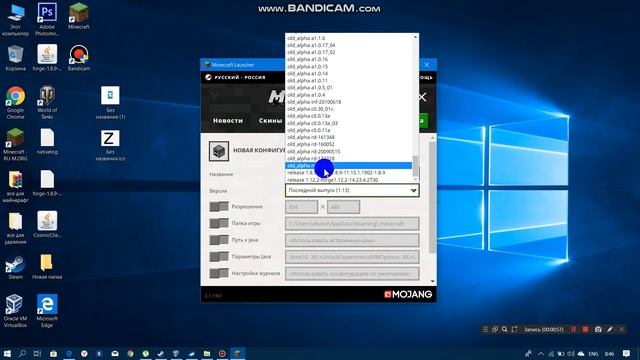Viewport: 640px width, 360px height.
Task: Open Oracle VM VirtualBox shortcut
Action: pyautogui.click(x=16, y=311)
